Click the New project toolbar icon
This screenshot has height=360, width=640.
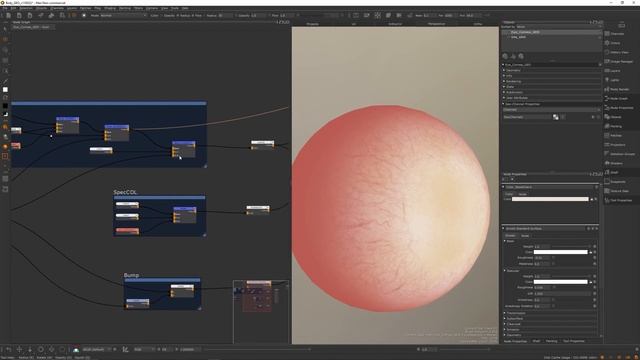coord(8,16)
